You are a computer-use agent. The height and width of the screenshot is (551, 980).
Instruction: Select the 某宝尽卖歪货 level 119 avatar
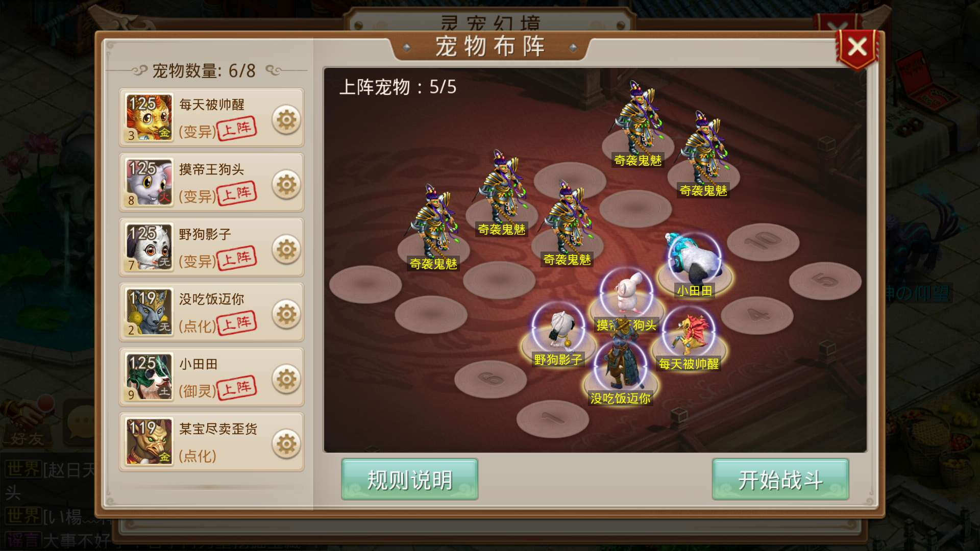149,441
